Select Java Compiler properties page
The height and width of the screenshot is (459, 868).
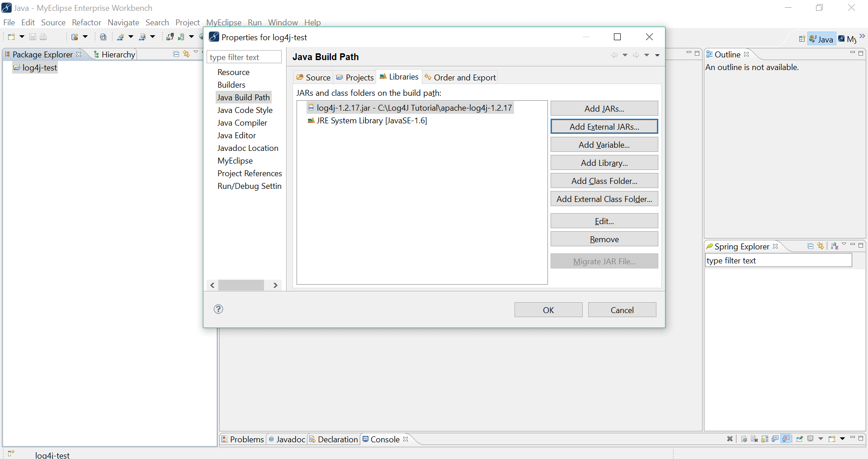(x=242, y=123)
